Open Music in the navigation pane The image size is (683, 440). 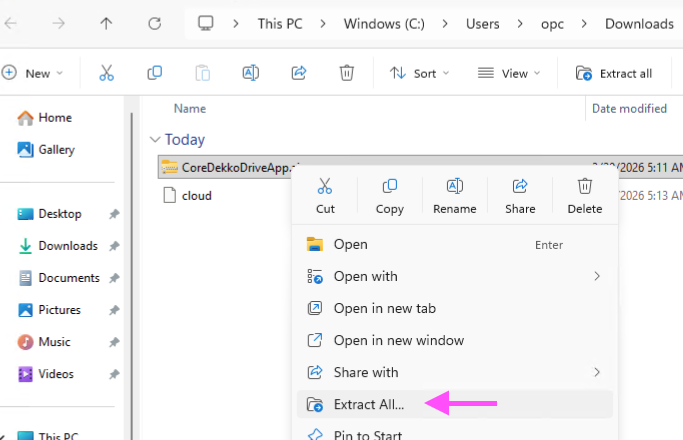click(x=44, y=342)
